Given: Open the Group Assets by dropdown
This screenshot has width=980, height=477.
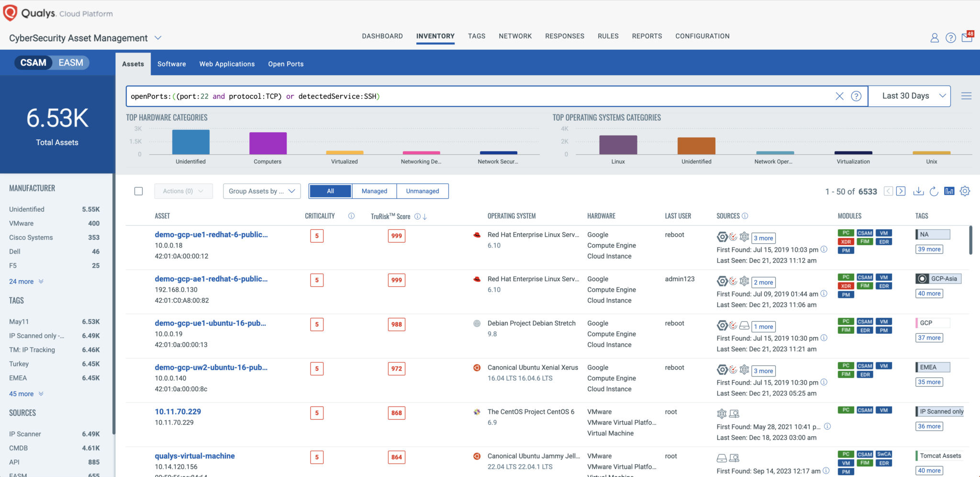Looking at the screenshot, I should [x=261, y=191].
